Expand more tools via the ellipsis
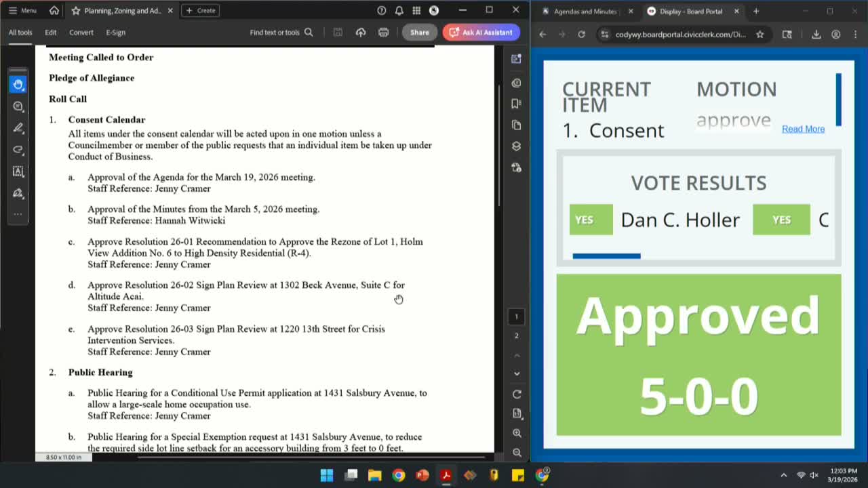 [x=18, y=214]
